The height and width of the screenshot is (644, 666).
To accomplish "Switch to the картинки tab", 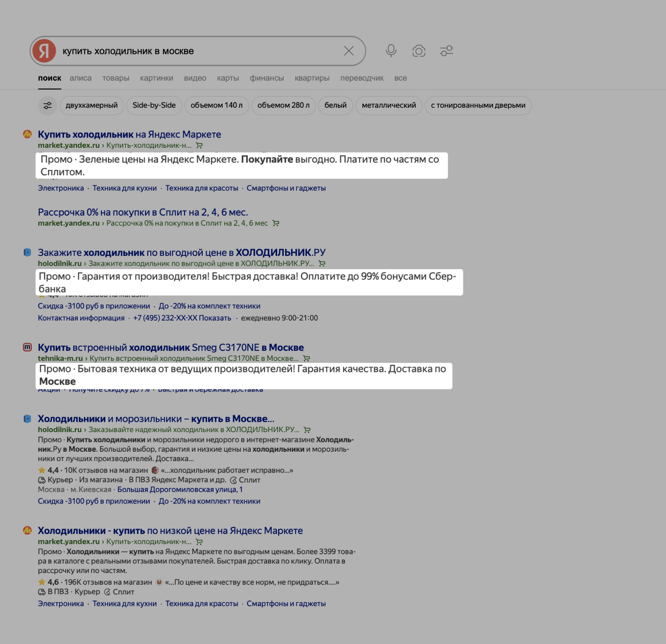I will click(x=157, y=78).
